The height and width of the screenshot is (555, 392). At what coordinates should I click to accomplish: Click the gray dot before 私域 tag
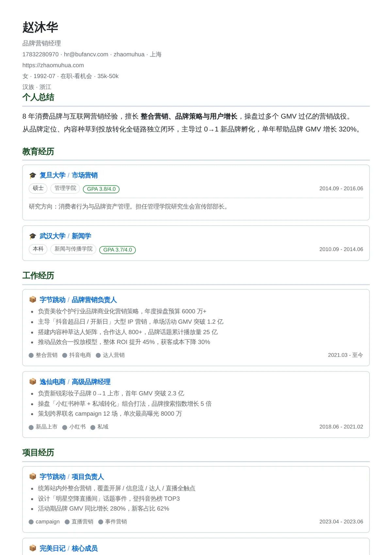click(93, 427)
